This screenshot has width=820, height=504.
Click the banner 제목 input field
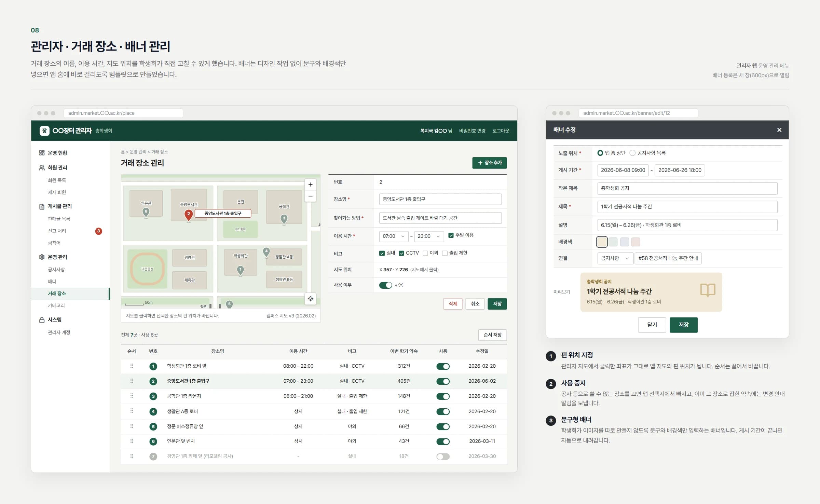click(x=687, y=207)
